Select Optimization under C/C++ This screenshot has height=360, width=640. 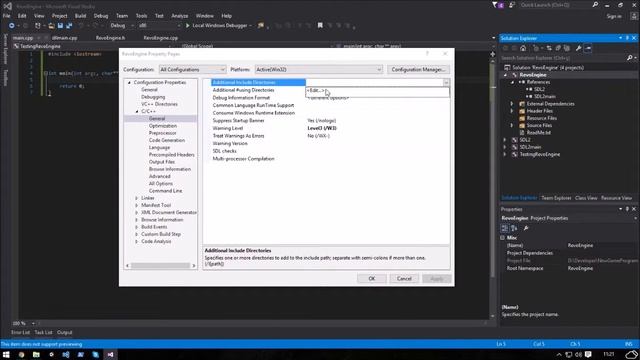point(163,126)
